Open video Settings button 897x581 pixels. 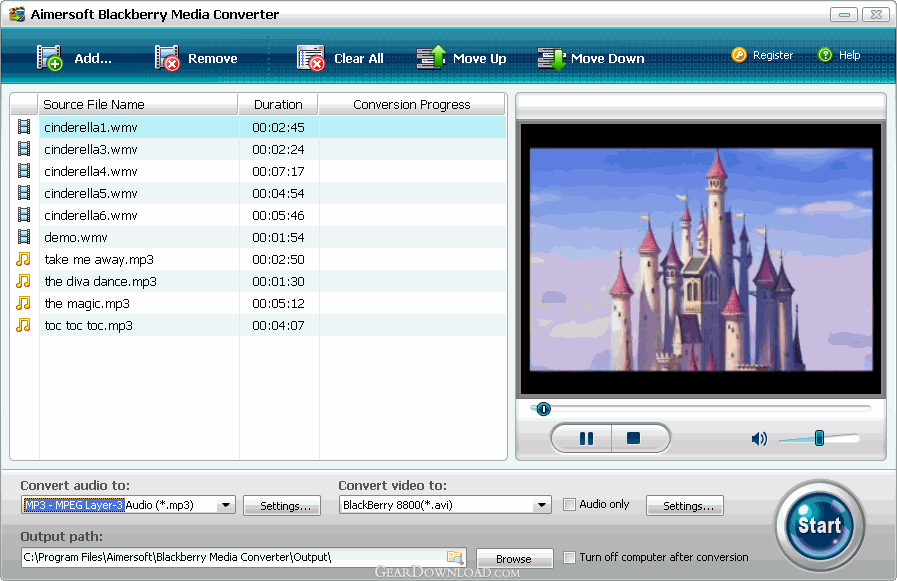coord(685,506)
